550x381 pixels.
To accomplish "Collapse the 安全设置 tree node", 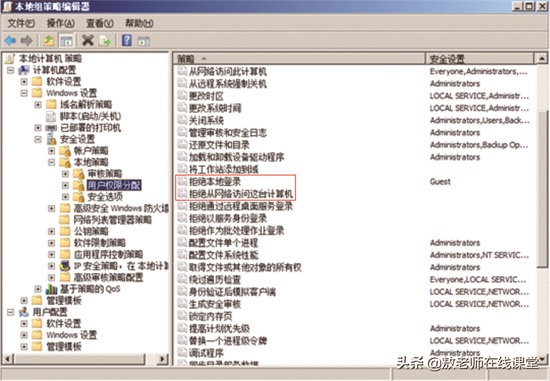I will coord(38,139).
